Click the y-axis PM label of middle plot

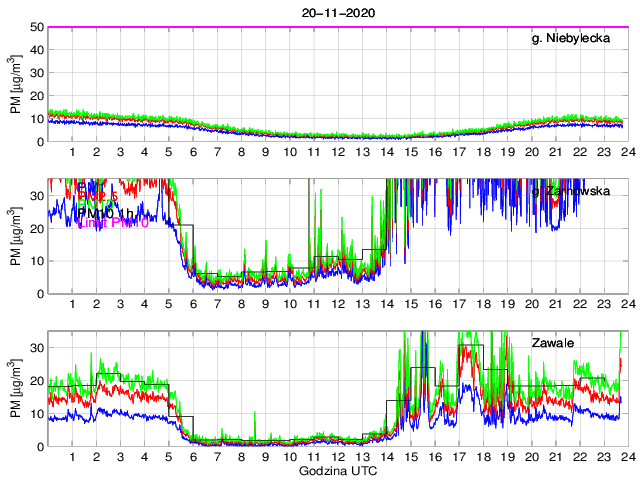tap(15, 236)
